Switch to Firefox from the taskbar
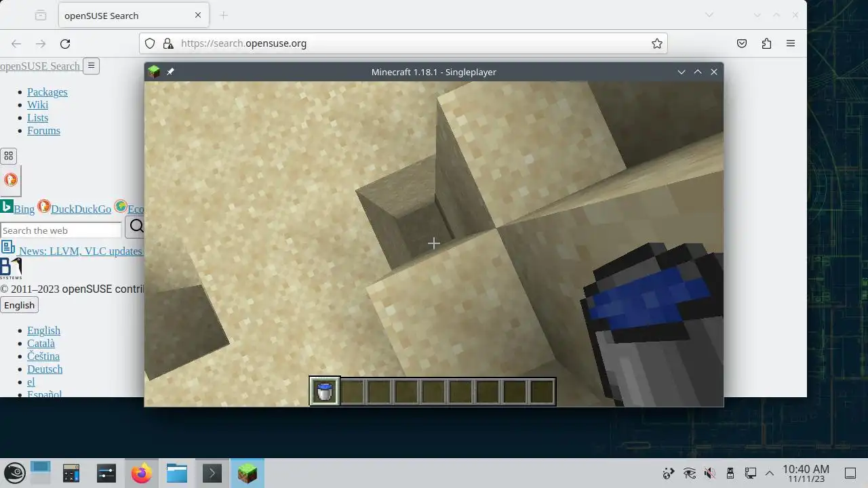 coord(142,473)
